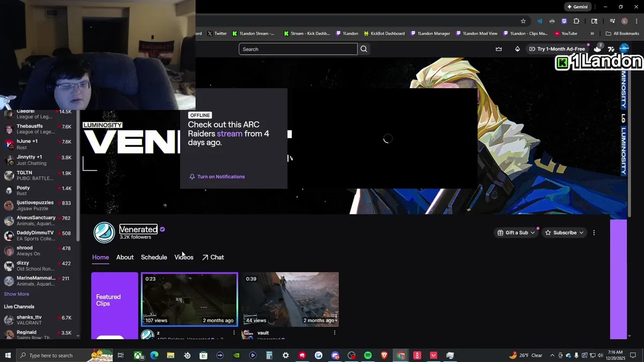644x362 pixels.
Task: Open Jinnytty +1 Just Chatting channel
Action: pos(39,160)
